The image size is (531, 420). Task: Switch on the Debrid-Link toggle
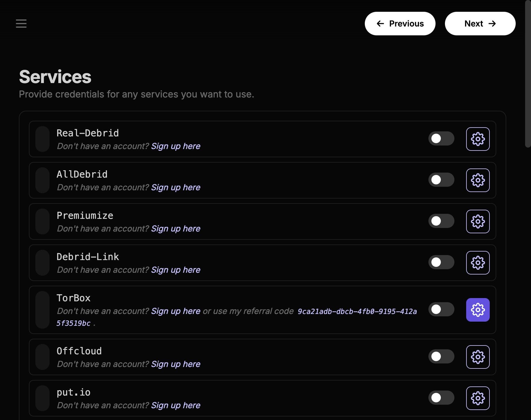pos(441,262)
